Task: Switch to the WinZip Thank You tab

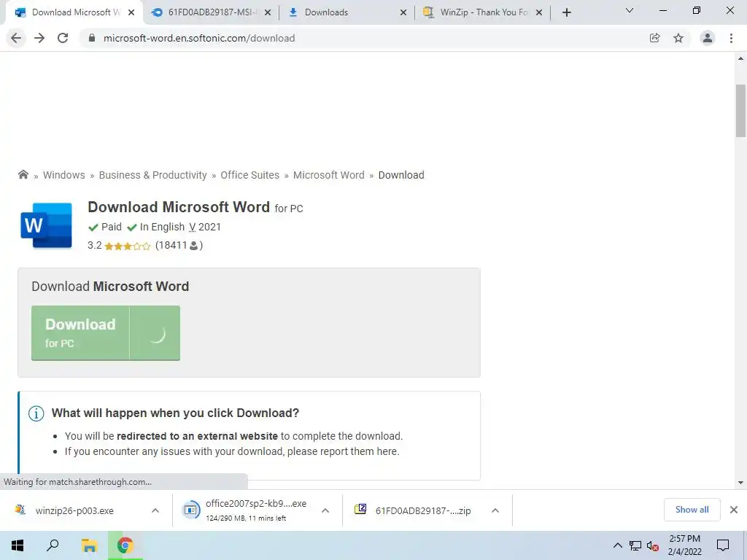Action: tap(481, 12)
